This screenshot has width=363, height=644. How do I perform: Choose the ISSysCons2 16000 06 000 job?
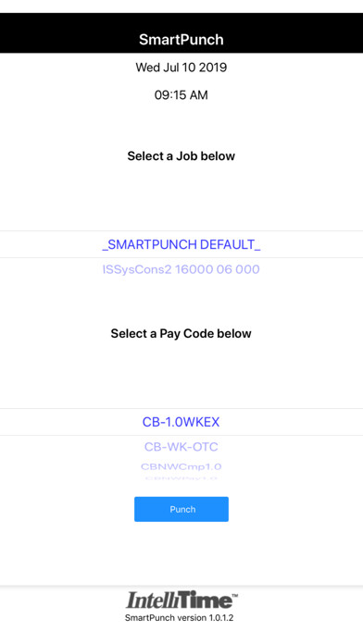(181, 269)
